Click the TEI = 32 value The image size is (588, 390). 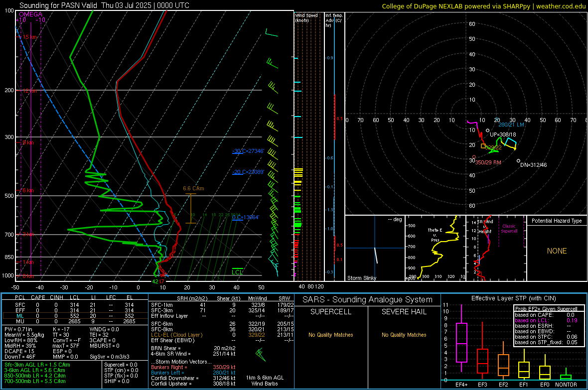(99, 335)
